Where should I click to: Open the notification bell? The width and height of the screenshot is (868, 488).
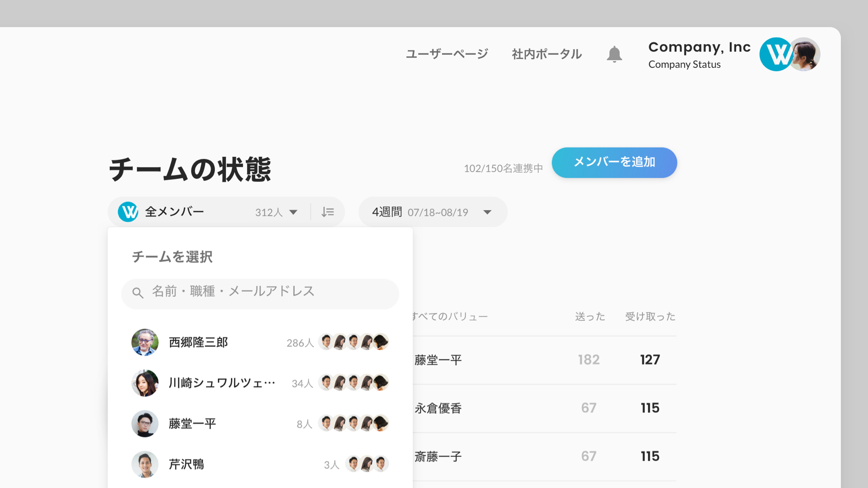pyautogui.click(x=614, y=54)
